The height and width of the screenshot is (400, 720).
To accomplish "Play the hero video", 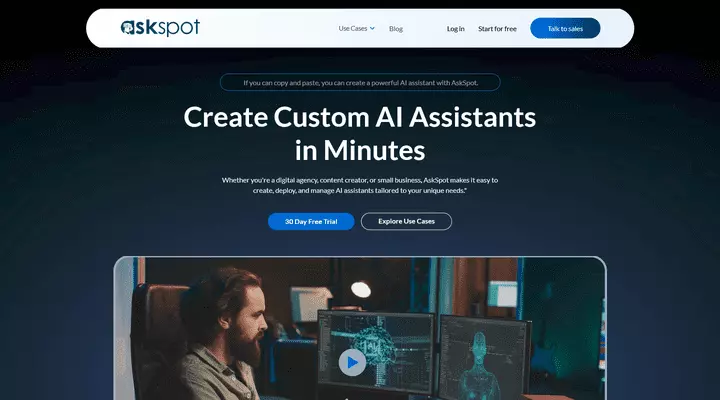I will pyautogui.click(x=351, y=362).
